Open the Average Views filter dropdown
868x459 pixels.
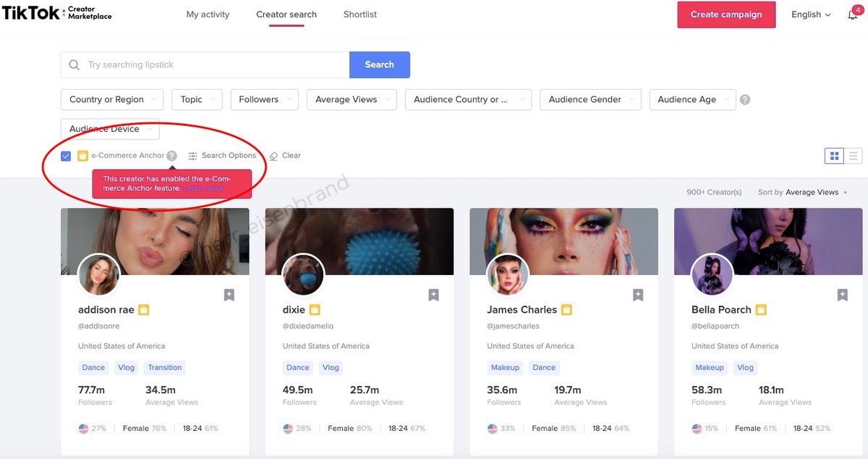[x=352, y=99]
